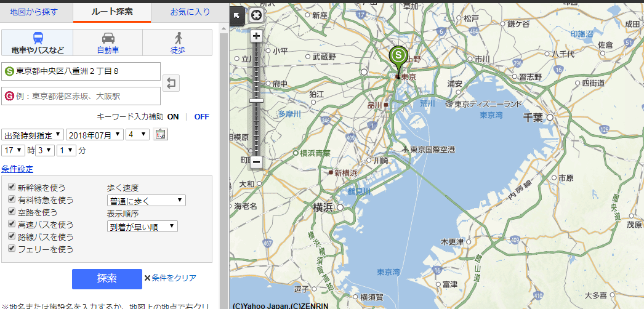
Task: Toggle 高速バスを使う checkbox
Action: coord(12,223)
